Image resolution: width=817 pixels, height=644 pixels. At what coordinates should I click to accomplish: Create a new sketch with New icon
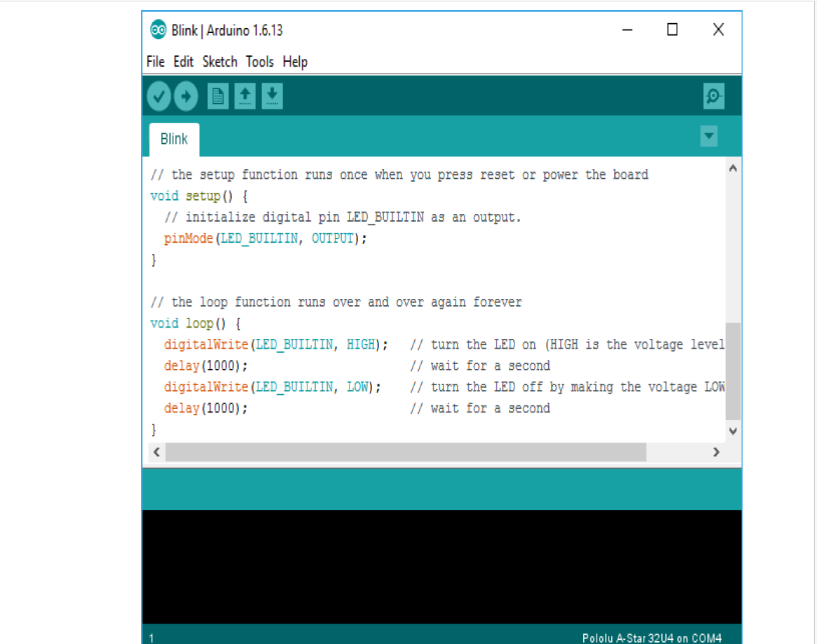click(x=218, y=96)
